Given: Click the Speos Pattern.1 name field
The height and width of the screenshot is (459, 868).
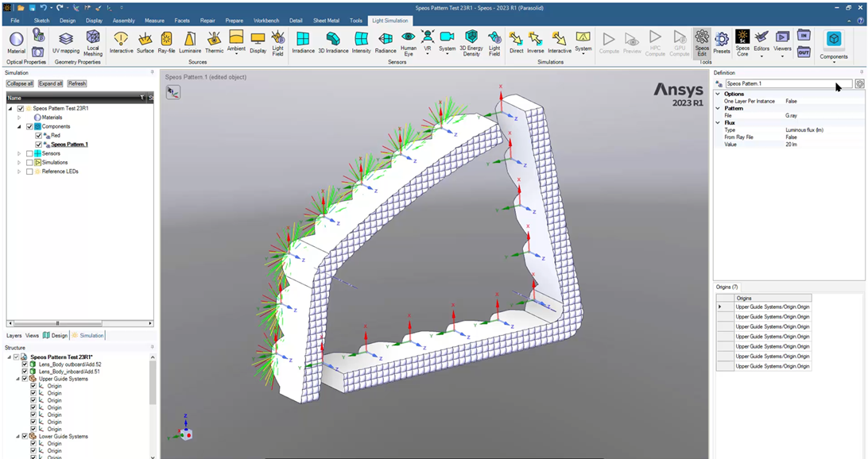Looking at the screenshot, I should click(783, 84).
